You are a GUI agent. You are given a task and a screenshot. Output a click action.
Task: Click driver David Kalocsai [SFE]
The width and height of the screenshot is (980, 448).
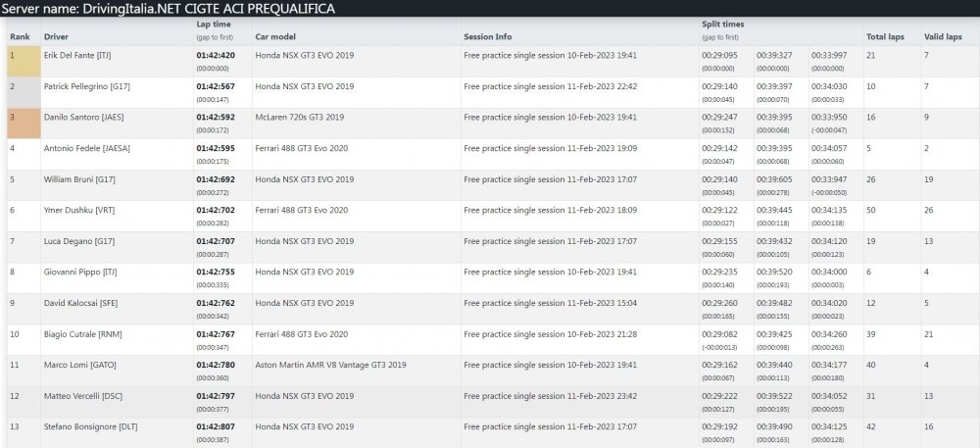tap(80, 304)
